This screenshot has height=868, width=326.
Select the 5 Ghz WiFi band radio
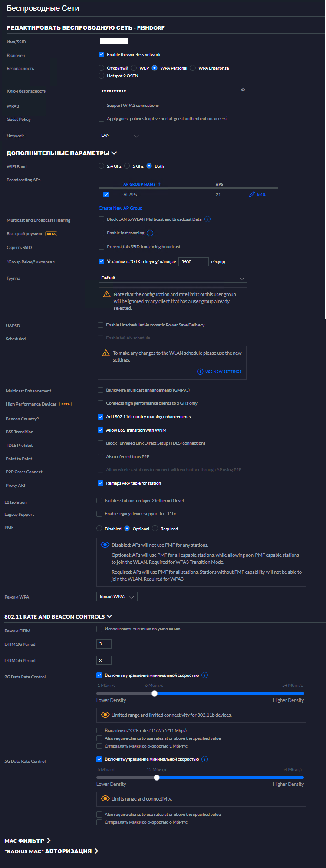point(127,166)
